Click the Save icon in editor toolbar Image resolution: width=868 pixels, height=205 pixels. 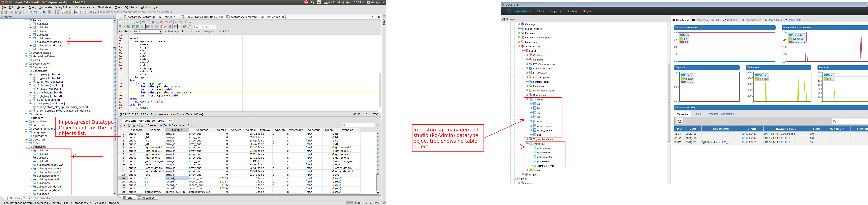[129, 22]
